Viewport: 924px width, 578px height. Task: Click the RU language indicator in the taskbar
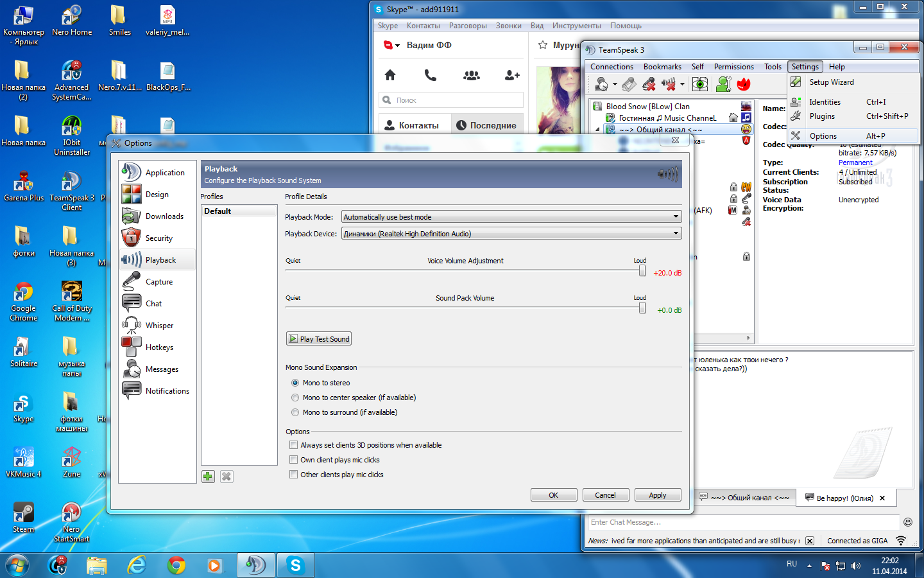tap(792, 564)
